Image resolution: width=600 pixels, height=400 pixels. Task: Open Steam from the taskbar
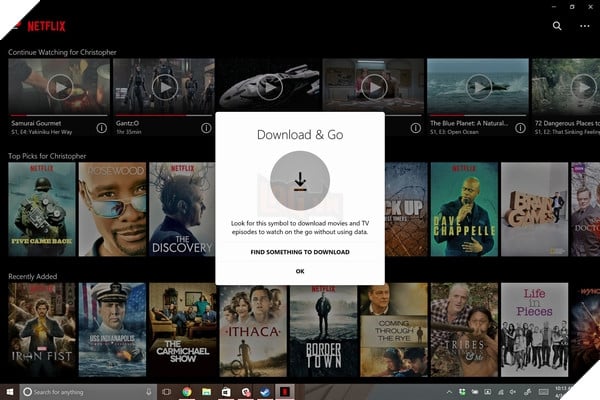(265, 392)
